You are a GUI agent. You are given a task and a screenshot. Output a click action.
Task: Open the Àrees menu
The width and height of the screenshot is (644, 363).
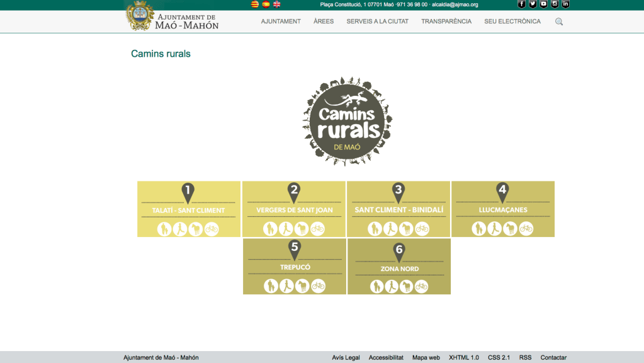pos(324,21)
